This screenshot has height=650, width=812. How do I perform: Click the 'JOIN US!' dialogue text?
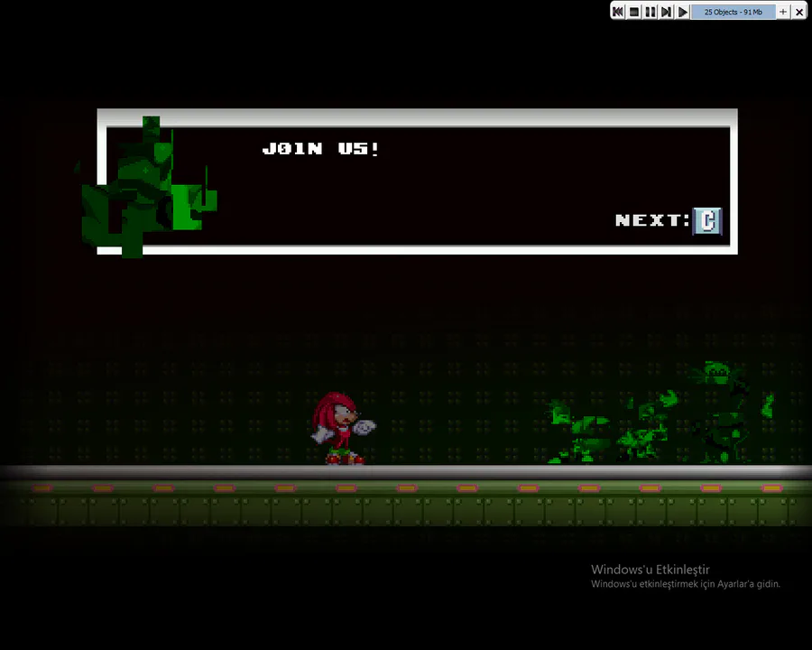pos(320,149)
